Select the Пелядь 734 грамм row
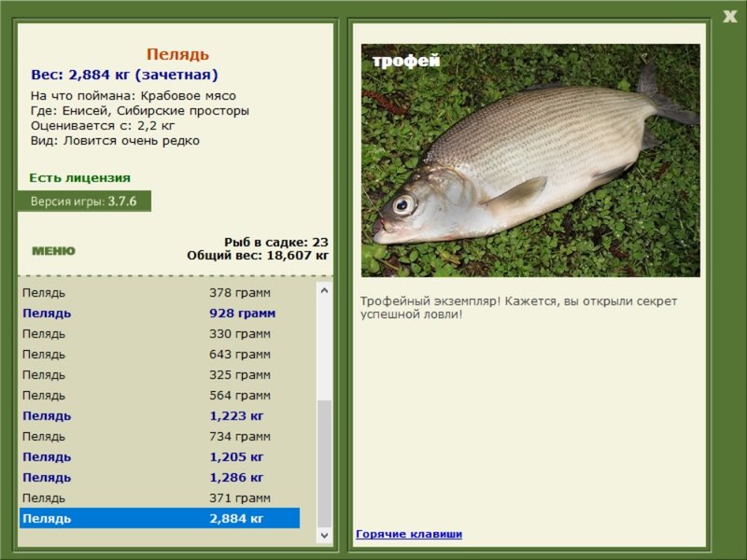 159,436
